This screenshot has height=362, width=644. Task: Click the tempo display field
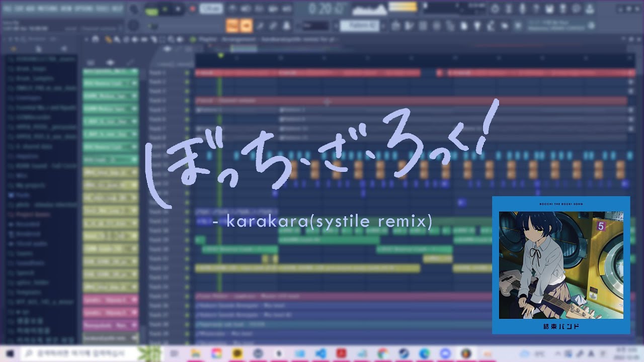[211, 9]
